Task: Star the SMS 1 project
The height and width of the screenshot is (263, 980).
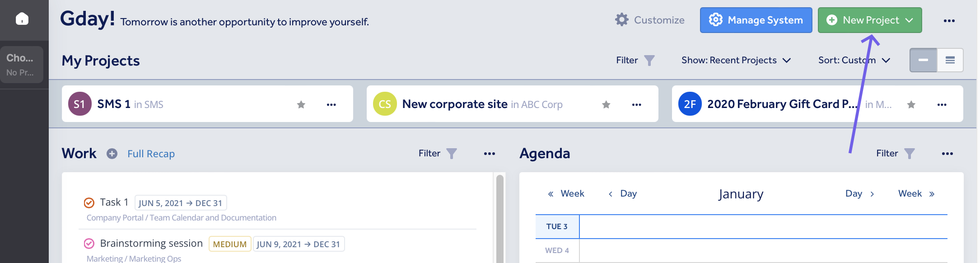Action: click(x=301, y=105)
